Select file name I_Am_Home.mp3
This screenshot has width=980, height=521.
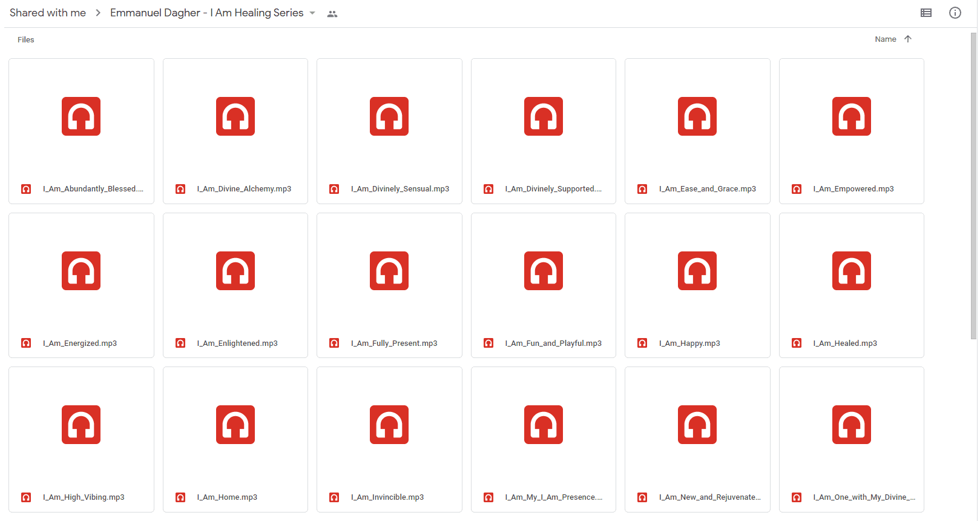click(227, 497)
